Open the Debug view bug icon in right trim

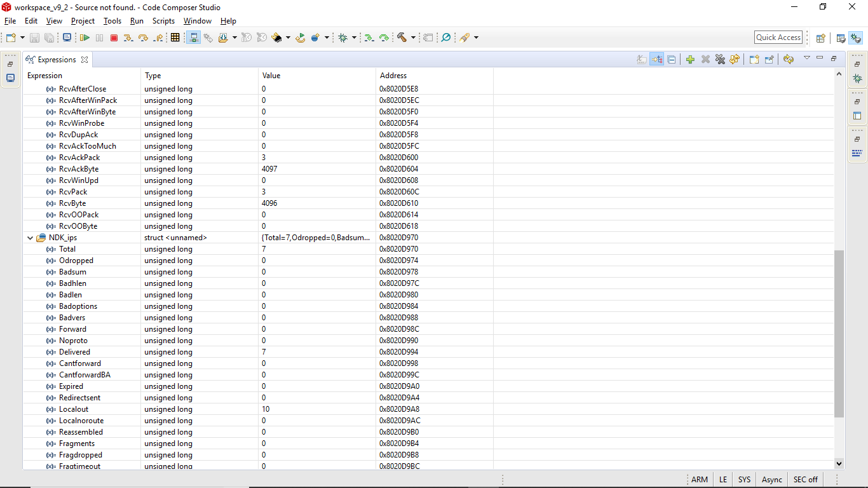coord(858,79)
